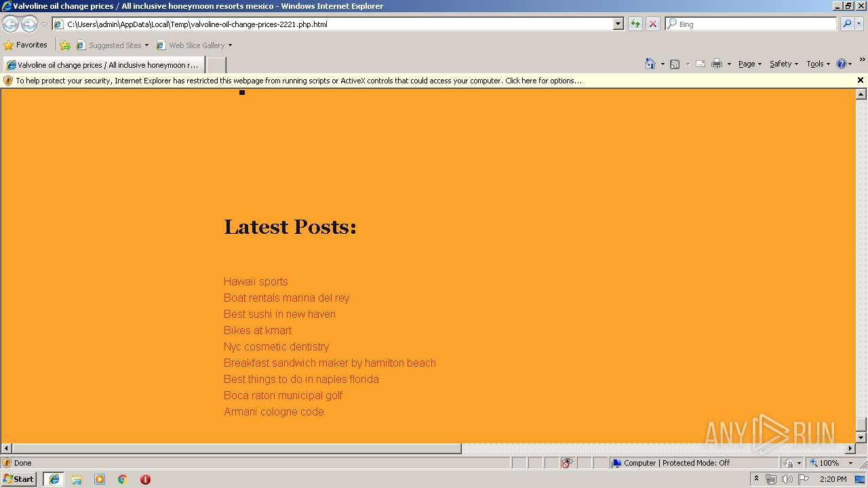
Task: Open Windows Explorer folder in the taskbar
Action: (x=77, y=479)
